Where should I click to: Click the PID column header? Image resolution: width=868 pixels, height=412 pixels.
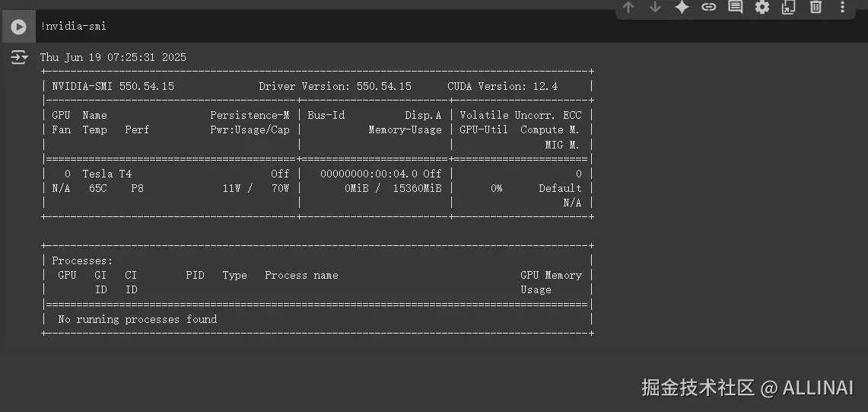tap(195, 275)
